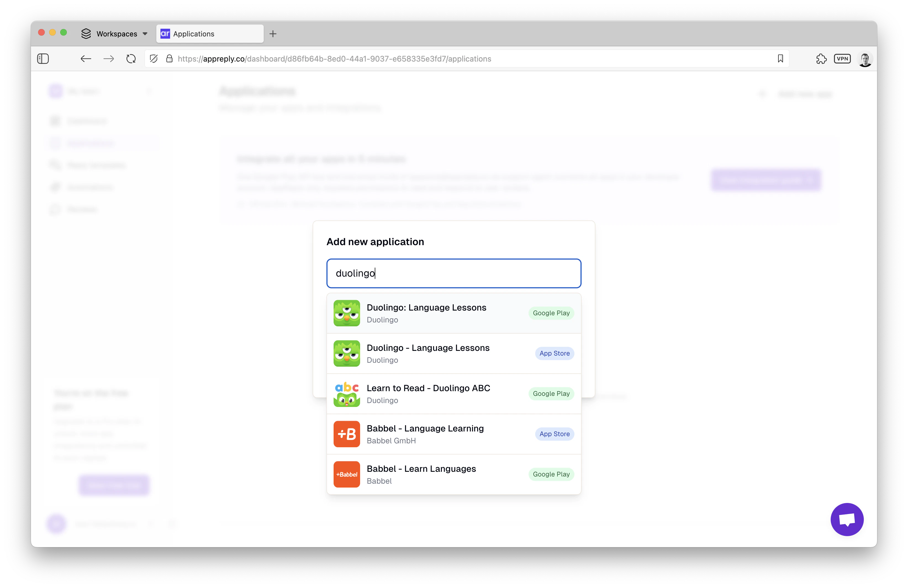The height and width of the screenshot is (588, 908).
Task: Open the Workspaces dropdown
Action: click(x=114, y=34)
